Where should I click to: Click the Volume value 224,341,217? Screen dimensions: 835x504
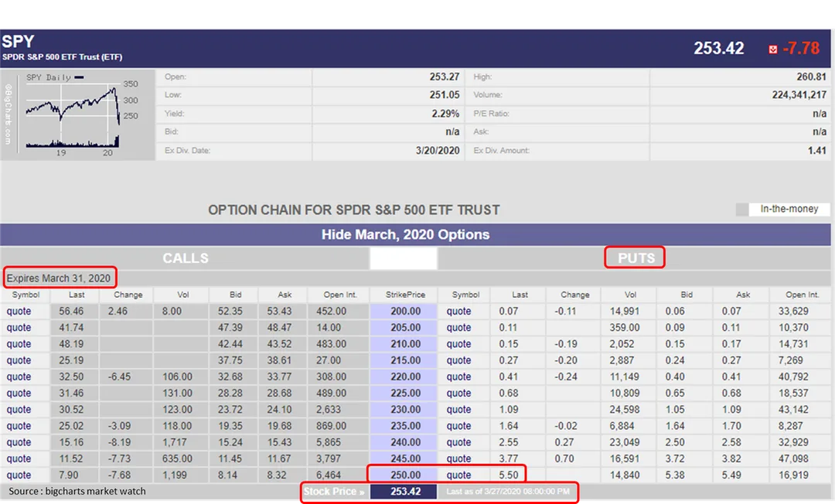pos(799,95)
